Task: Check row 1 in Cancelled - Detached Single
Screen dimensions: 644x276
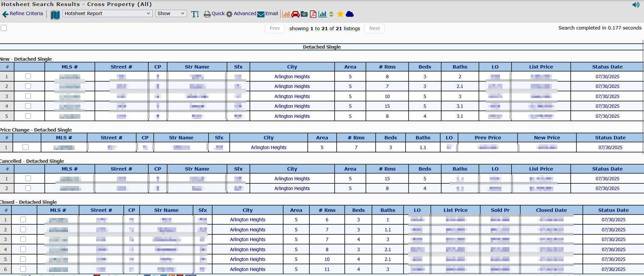Action: tap(28, 178)
